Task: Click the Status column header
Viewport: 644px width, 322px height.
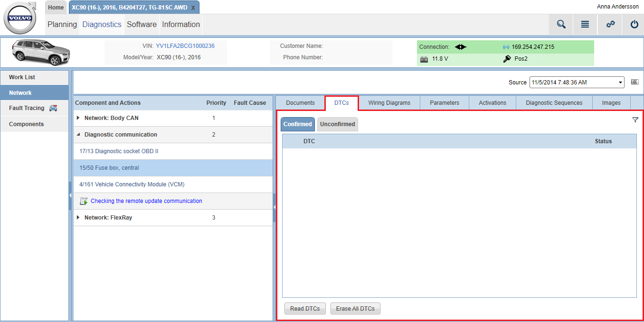Action: [603, 141]
